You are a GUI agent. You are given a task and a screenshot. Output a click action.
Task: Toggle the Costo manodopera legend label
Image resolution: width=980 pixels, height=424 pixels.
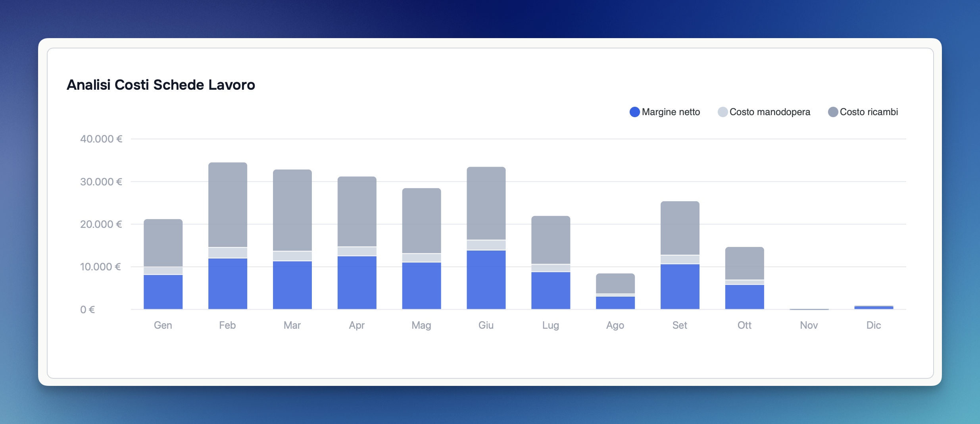(x=769, y=112)
